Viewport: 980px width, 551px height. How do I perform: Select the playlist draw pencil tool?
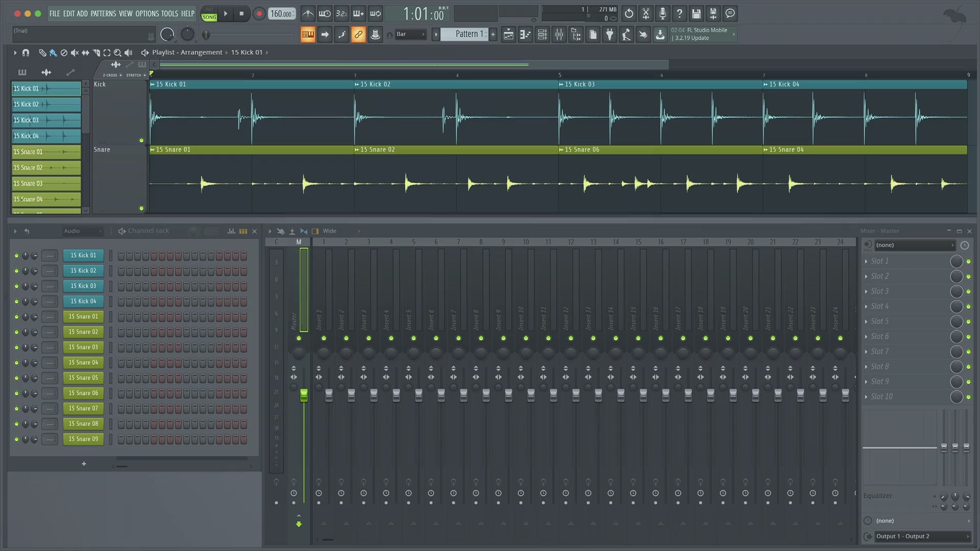point(42,53)
